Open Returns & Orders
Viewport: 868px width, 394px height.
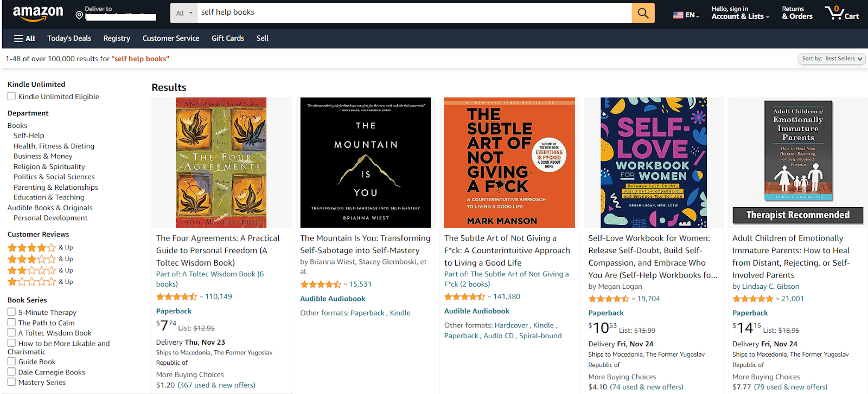797,13
